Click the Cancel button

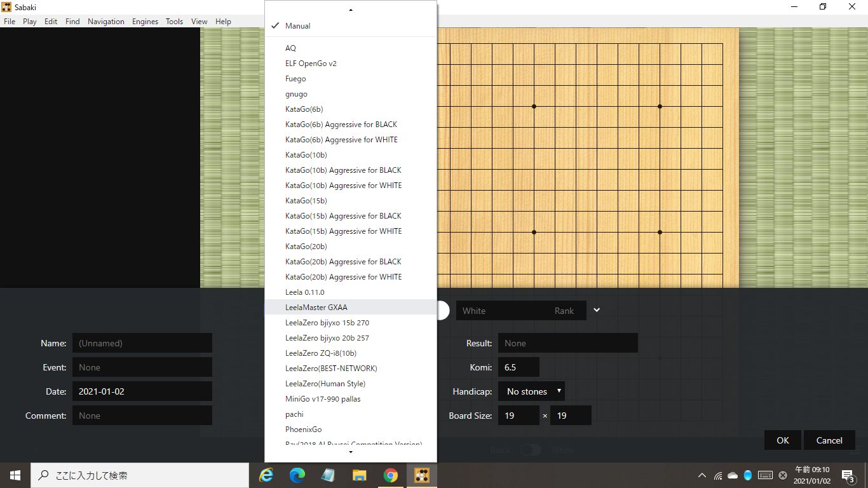point(829,440)
